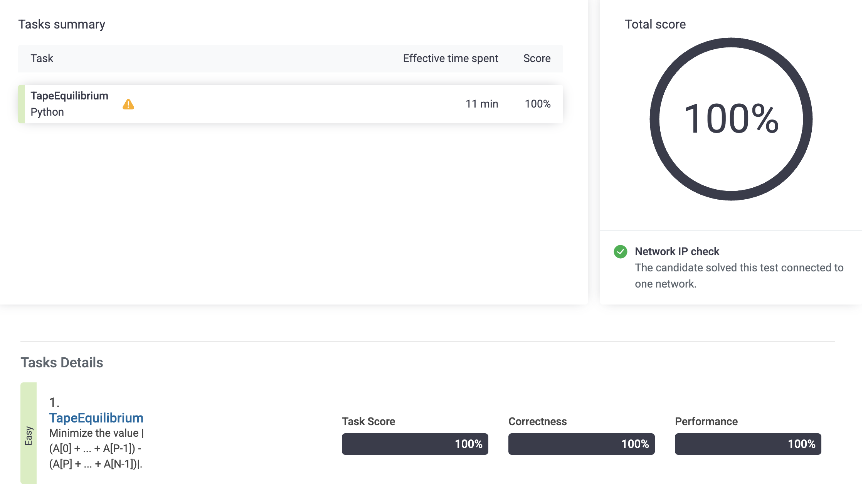Click the Task column header
868x488 pixels.
click(x=42, y=58)
